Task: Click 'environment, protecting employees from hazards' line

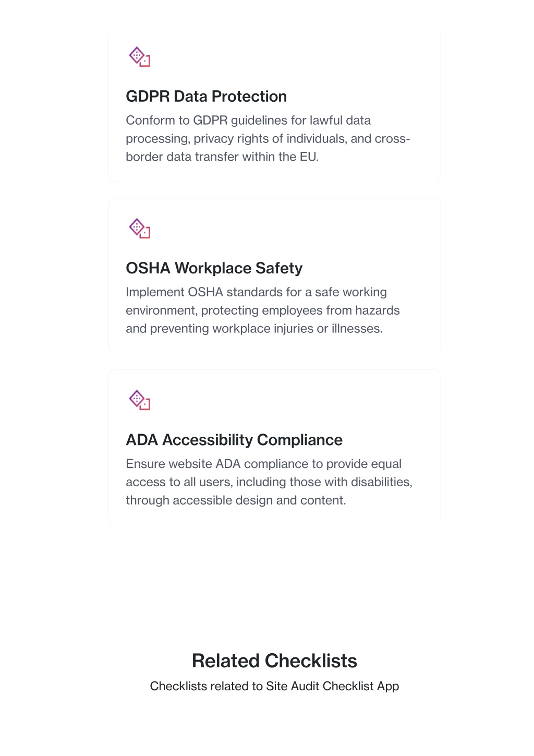Action: coord(263,310)
